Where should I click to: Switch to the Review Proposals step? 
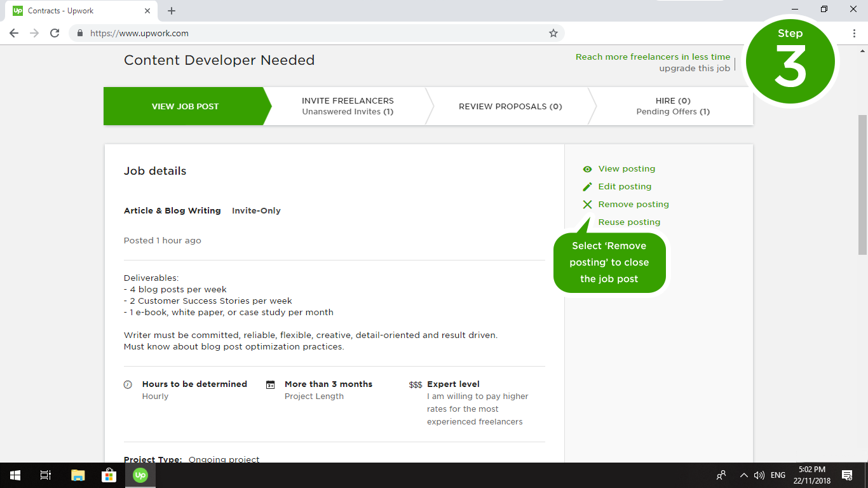[x=510, y=106]
